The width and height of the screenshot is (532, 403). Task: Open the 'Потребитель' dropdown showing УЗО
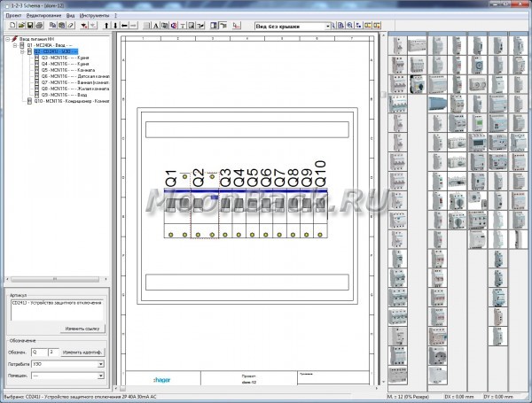pos(101,363)
